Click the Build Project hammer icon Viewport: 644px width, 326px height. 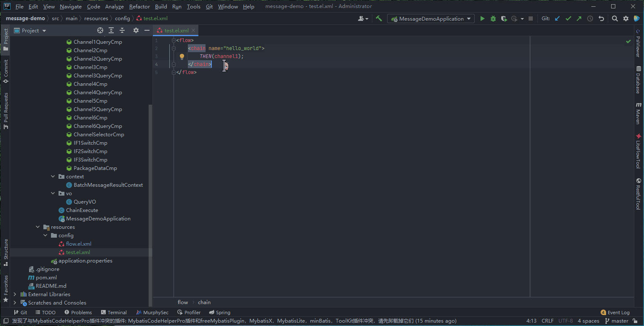point(379,19)
